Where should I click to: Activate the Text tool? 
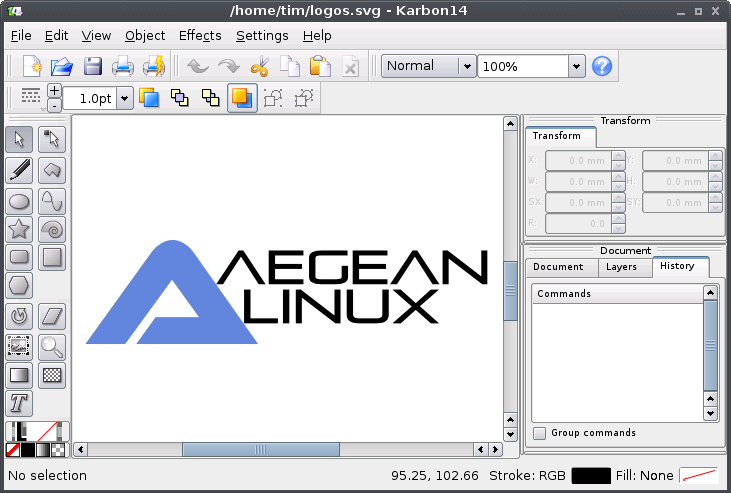coord(19,404)
